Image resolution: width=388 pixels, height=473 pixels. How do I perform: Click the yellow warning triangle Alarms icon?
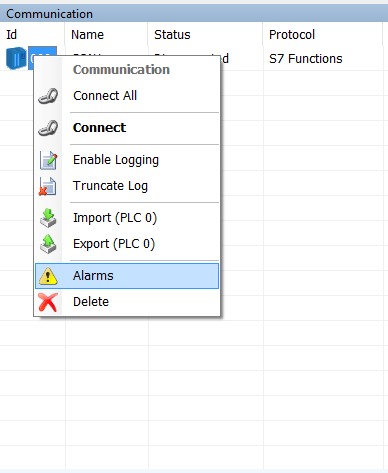click(x=48, y=276)
